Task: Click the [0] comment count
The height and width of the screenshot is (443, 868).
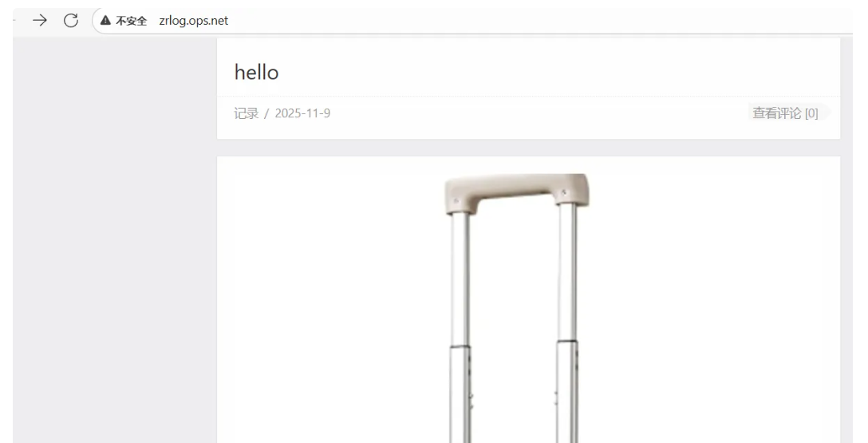Action: 811,113
